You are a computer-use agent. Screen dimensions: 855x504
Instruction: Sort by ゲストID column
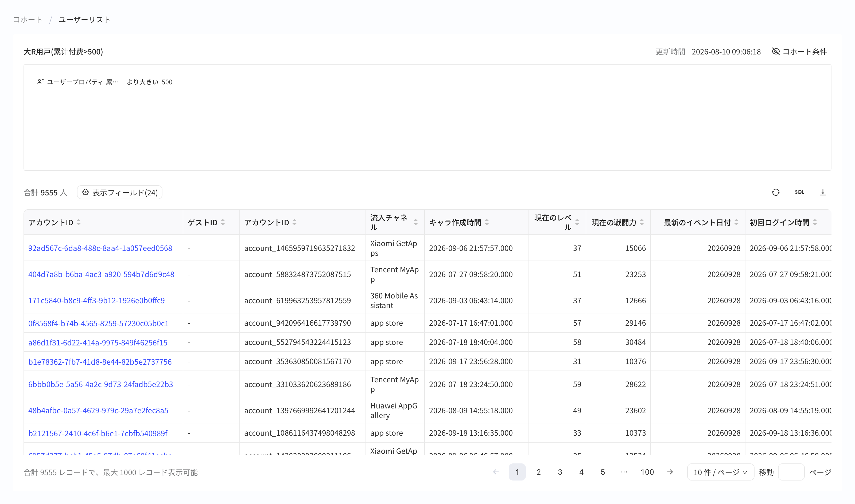point(223,222)
